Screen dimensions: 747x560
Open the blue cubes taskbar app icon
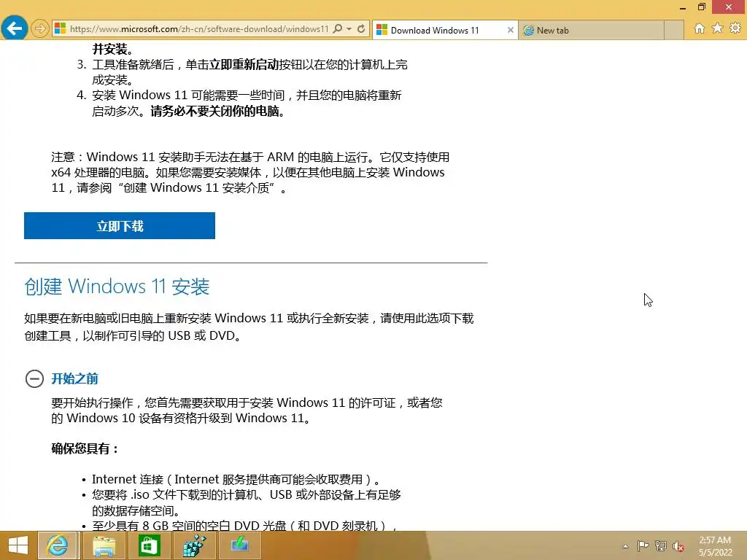click(194, 545)
